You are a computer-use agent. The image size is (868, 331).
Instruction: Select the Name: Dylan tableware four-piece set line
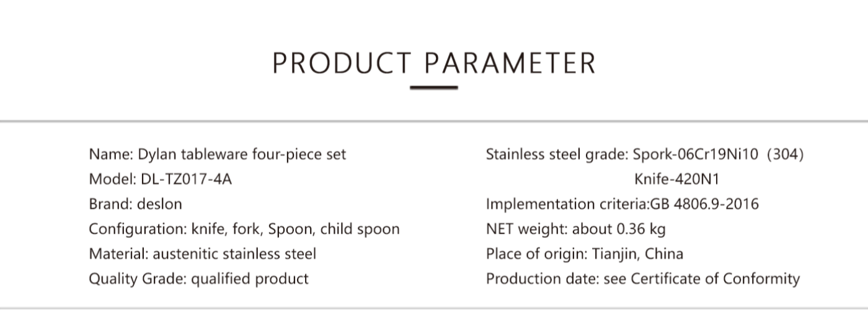(x=218, y=154)
